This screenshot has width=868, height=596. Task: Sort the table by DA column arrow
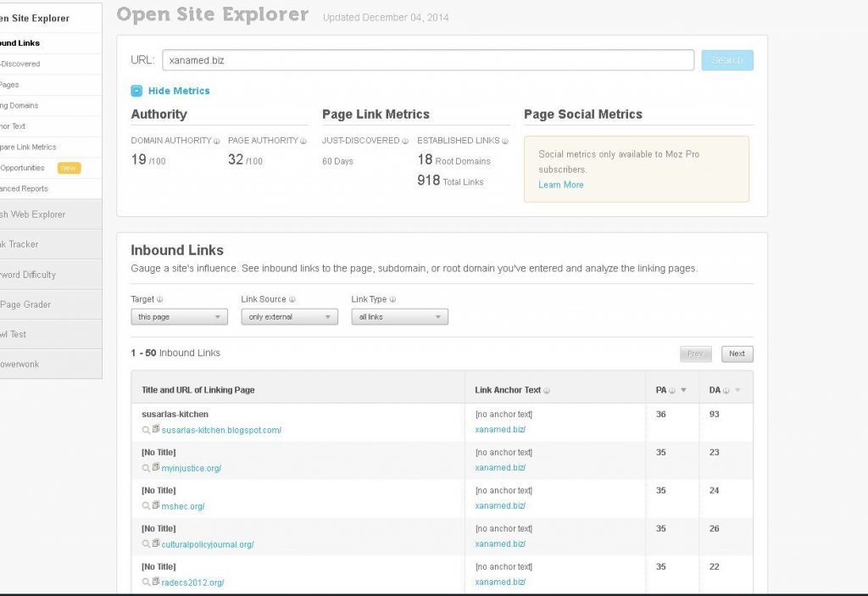737,391
